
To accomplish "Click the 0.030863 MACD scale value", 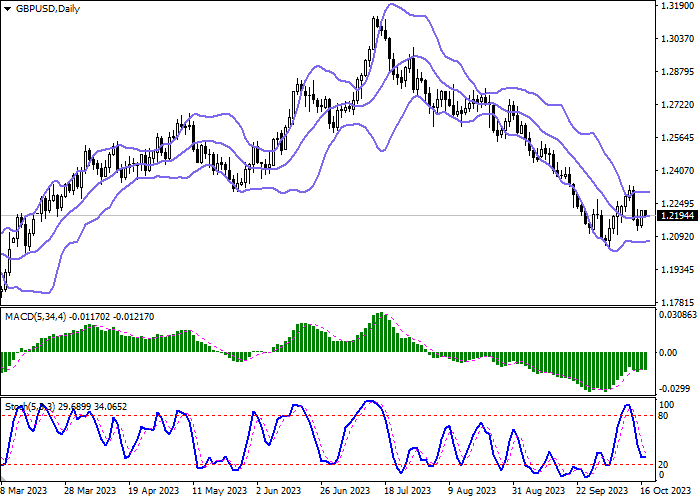I will 677,316.
